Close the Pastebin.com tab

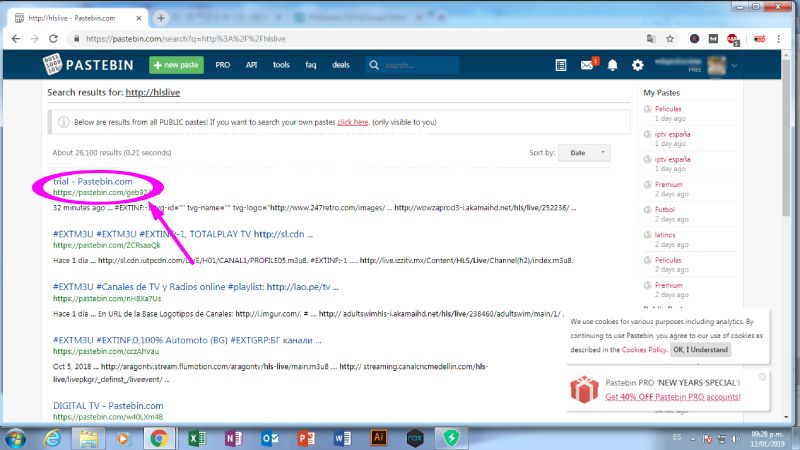pos(139,18)
